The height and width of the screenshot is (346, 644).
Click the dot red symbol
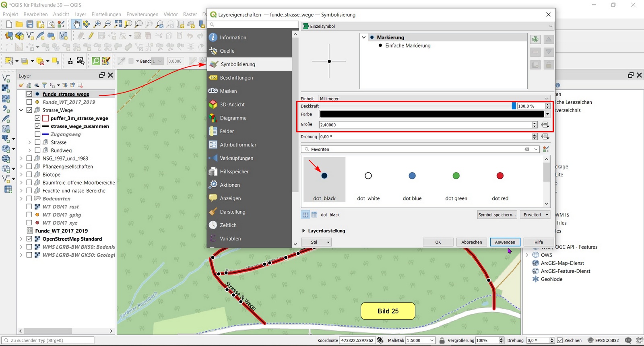[x=500, y=176]
